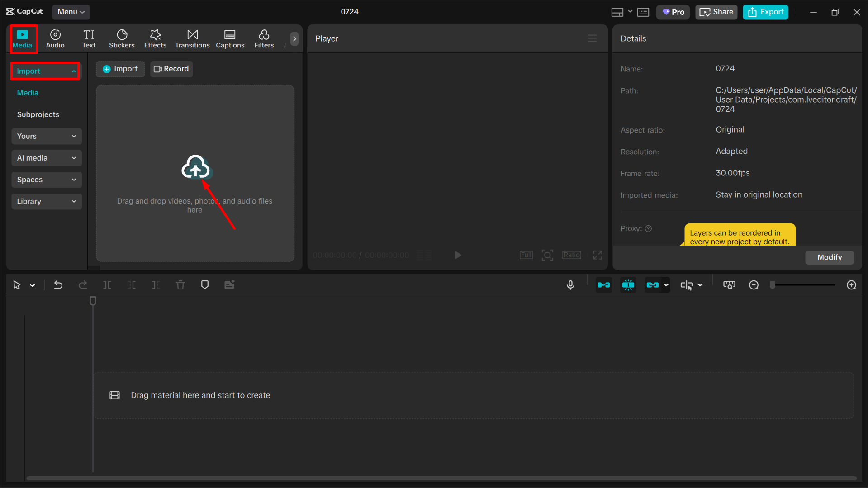Click the delete clip trash icon

coord(180,285)
